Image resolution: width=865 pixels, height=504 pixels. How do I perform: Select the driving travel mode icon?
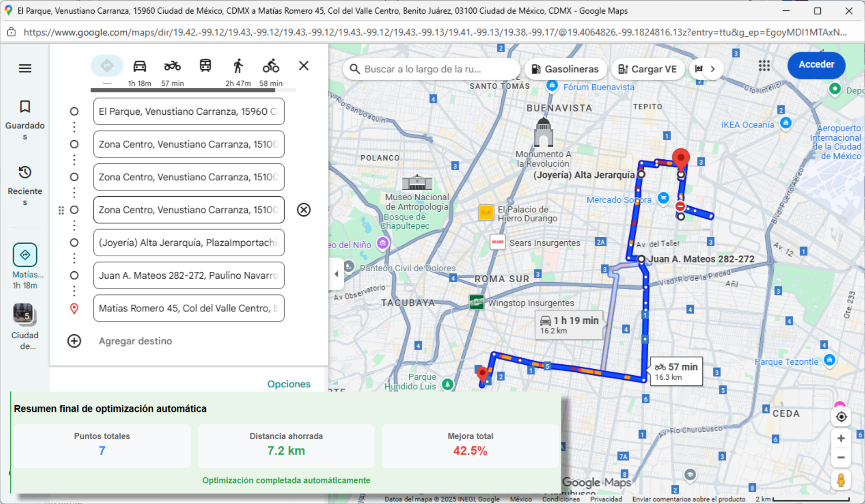(139, 66)
